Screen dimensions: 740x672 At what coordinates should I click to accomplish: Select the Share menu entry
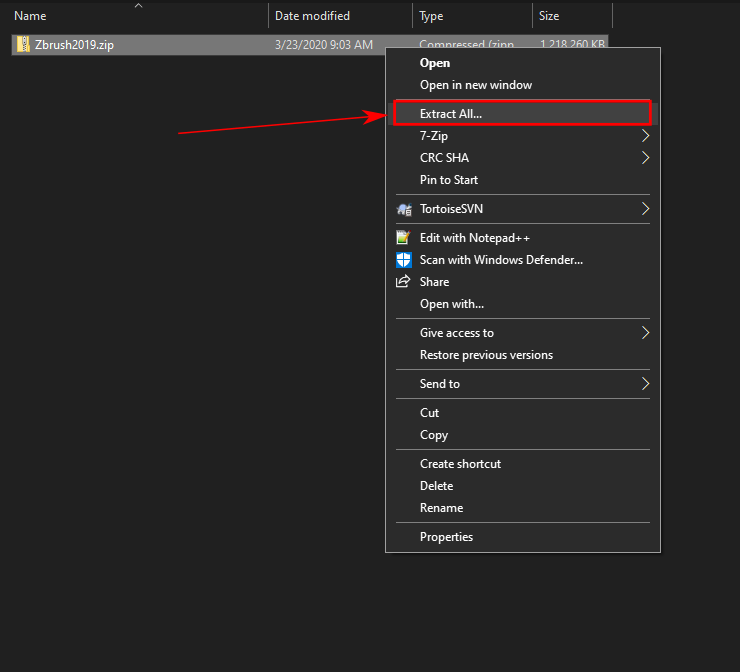pyautogui.click(x=523, y=282)
